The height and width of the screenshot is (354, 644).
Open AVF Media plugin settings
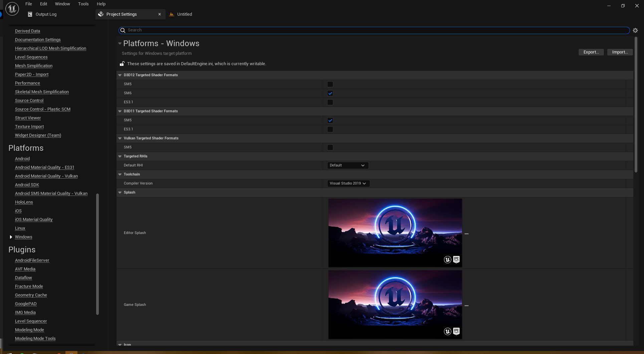[x=25, y=269]
